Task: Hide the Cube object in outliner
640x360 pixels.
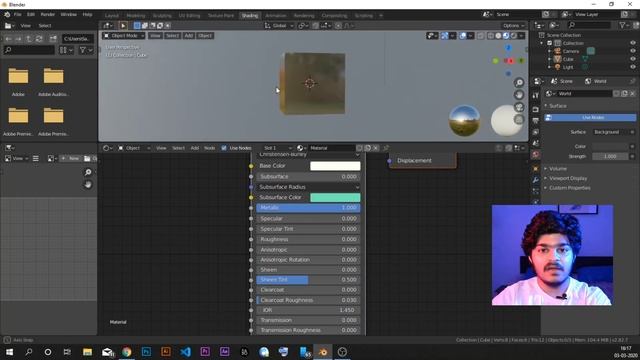Action: click(633, 59)
